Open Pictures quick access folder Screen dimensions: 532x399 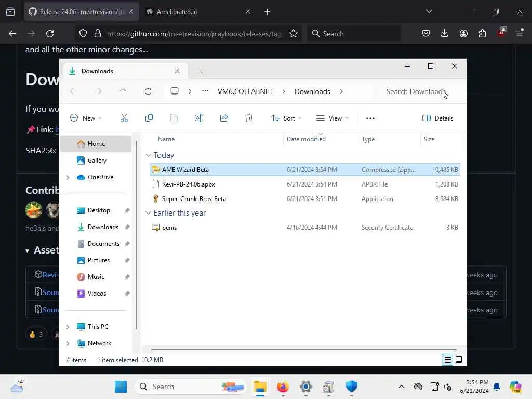[98, 260]
